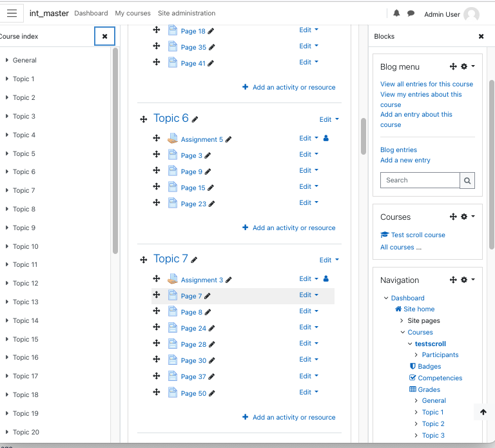The width and height of the screenshot is (495, 448).
Task: Close the Course index drawer
Action: click(x=105, y=36)
